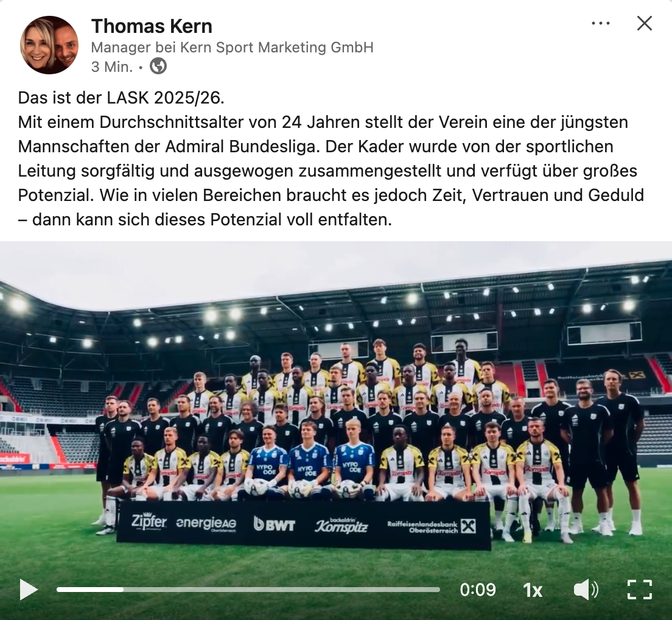Screen dimensions: 672x620
Task: Close the post viewer with the X
Action: [x=644, y=23]
